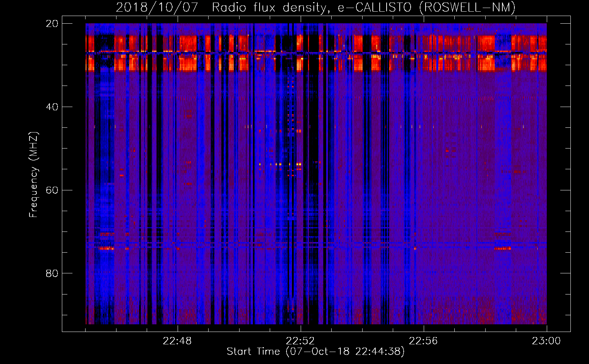Image resolution: width=589 pixels, height=364 pixels.
Task: Click the time tick label "22:52"
Action: pyautogui.click(x=300, y=341)
